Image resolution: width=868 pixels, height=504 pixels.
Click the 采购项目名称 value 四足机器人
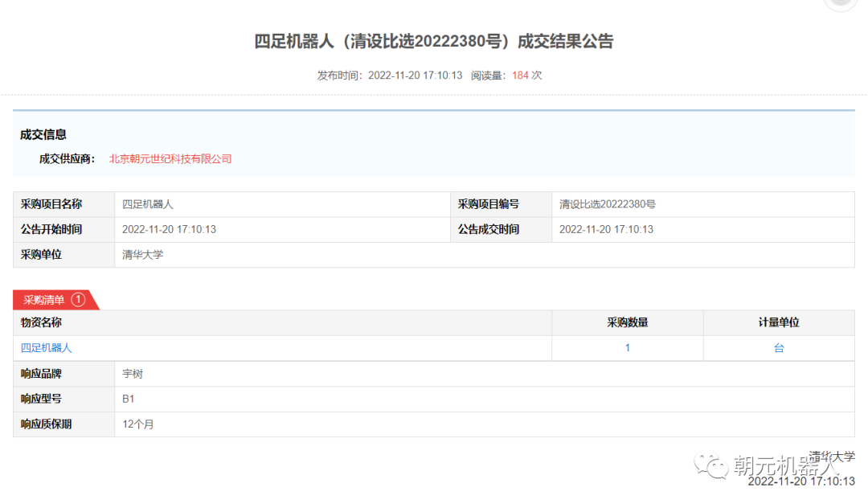(x=148, y=204)
